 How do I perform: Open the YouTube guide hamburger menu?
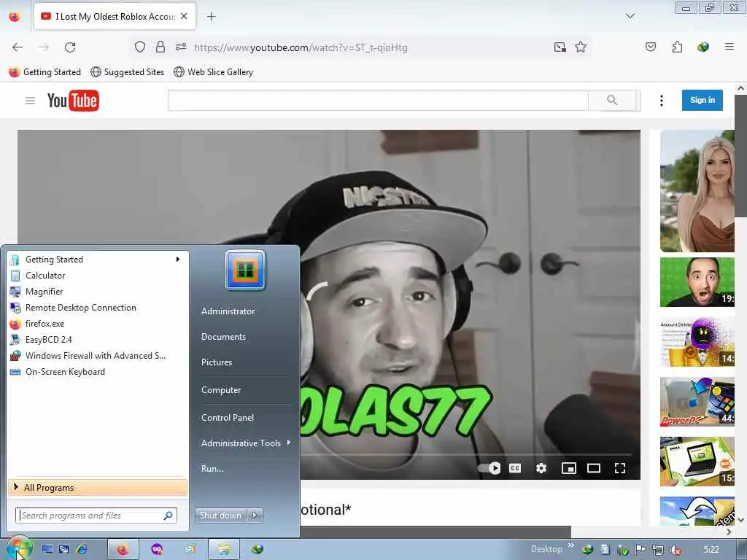30,101
